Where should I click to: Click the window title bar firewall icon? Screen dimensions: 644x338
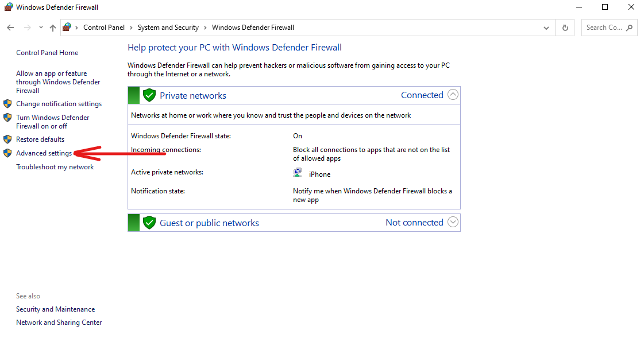click(x=9, y=7)
